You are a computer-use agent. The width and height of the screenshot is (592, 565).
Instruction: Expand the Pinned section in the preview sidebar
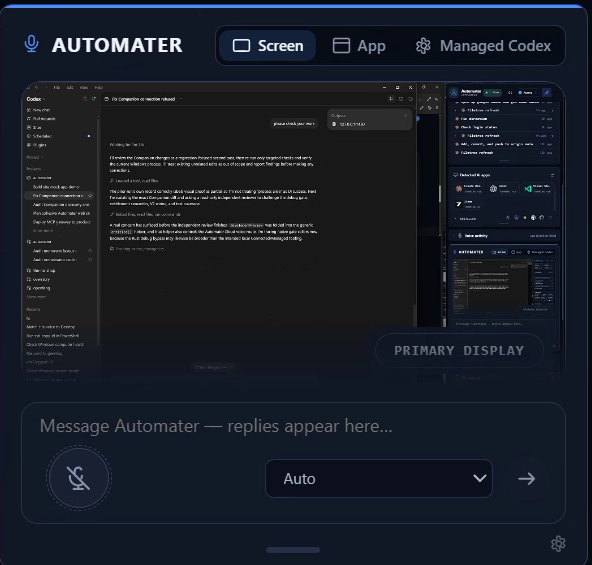35,157
